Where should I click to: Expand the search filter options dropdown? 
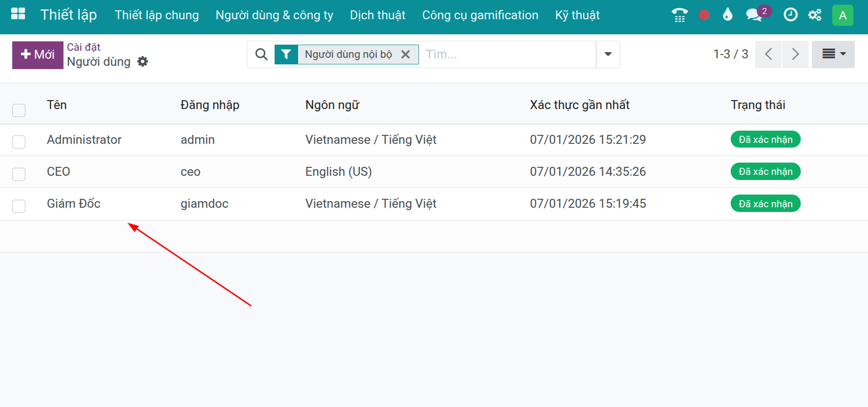[x=608, y=55]
